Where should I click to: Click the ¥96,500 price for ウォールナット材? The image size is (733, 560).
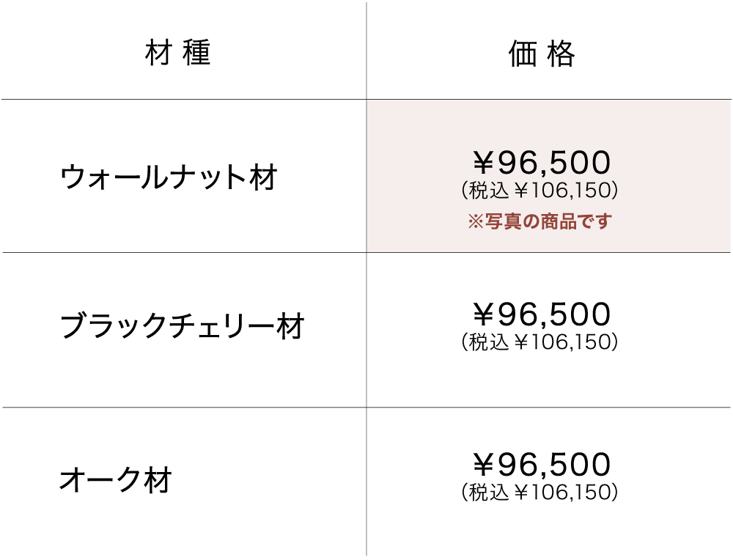541,162
